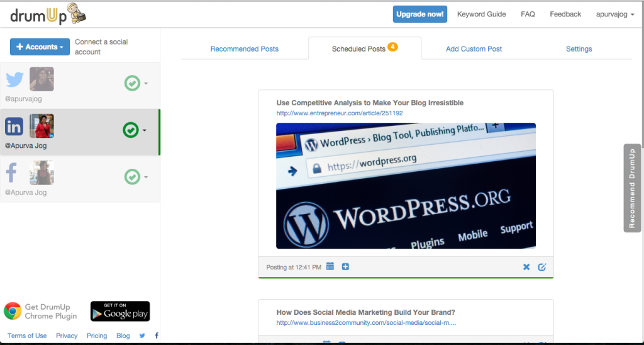The height and width of the screenshot is (345, 644).
Task: Click the WordPress.org post image
Action: (406, 186)
